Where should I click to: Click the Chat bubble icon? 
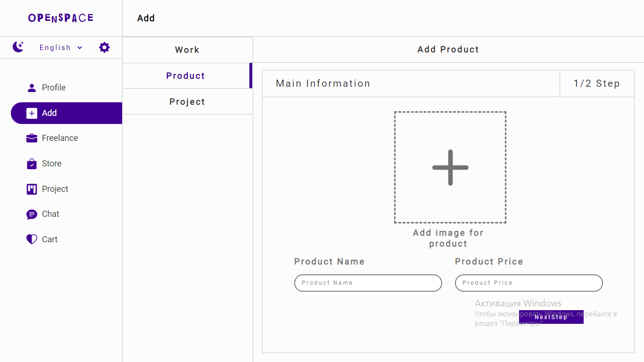[x=32, y=214]
